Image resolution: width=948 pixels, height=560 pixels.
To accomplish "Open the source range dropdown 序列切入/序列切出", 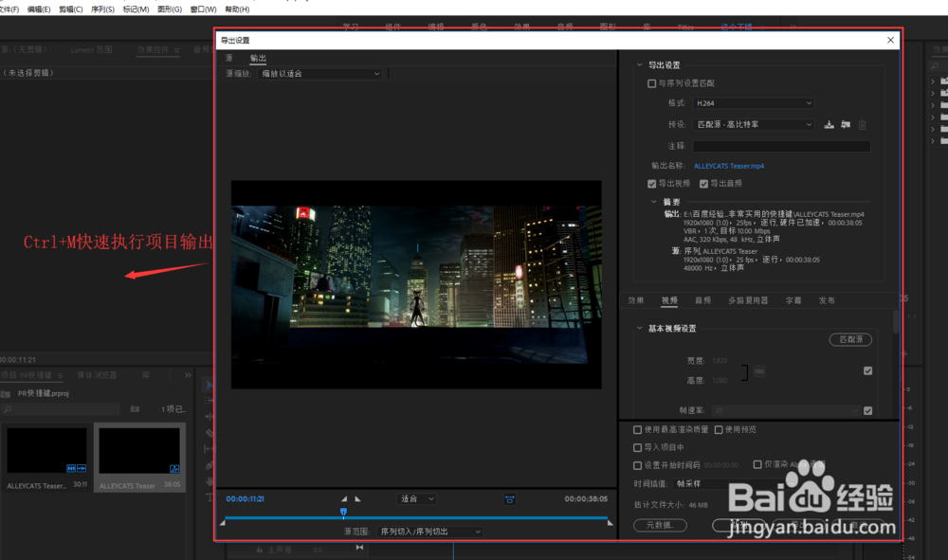I will coord(429,532).
